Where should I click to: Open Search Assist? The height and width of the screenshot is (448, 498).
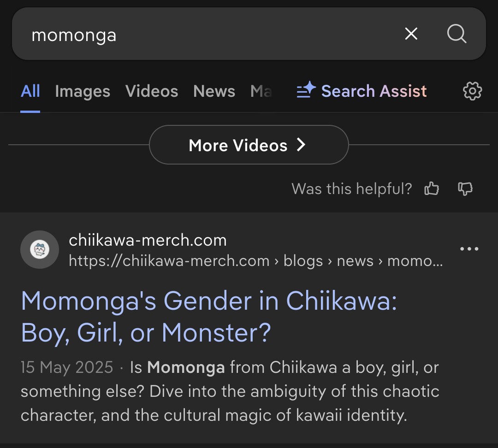point(373,91)
